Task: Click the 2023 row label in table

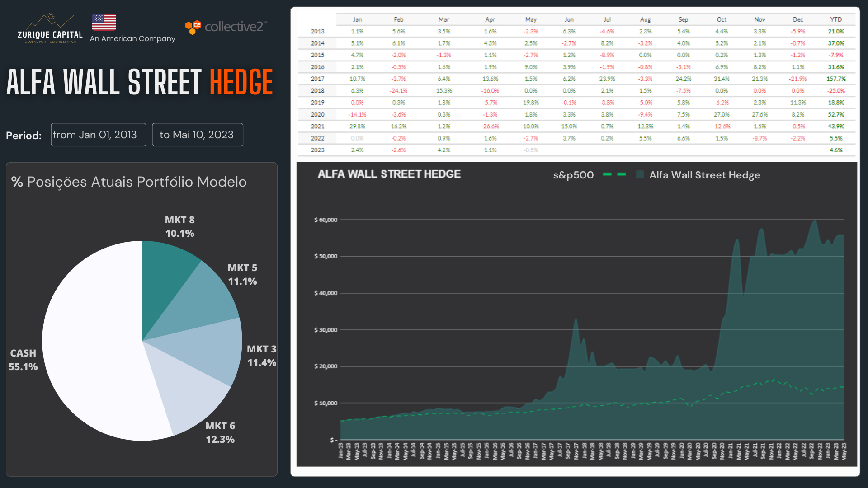Action: point(317,150)
